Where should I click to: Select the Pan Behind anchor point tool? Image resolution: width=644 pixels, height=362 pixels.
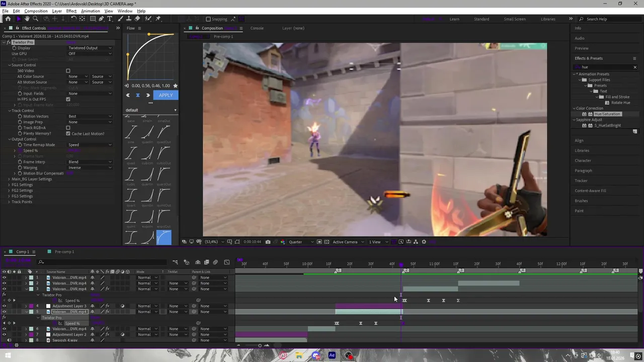83,19
